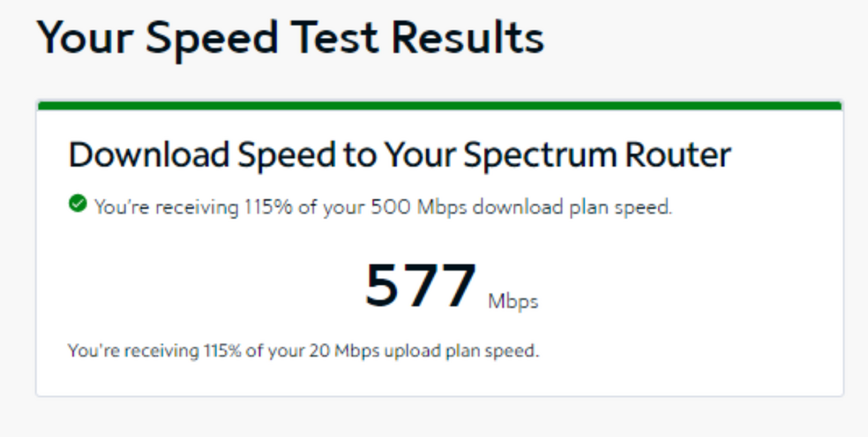868x437 pixels.
Task: Click 'Download Speed to Your Spectrum Router' title
Action: [x=400, y=154]
